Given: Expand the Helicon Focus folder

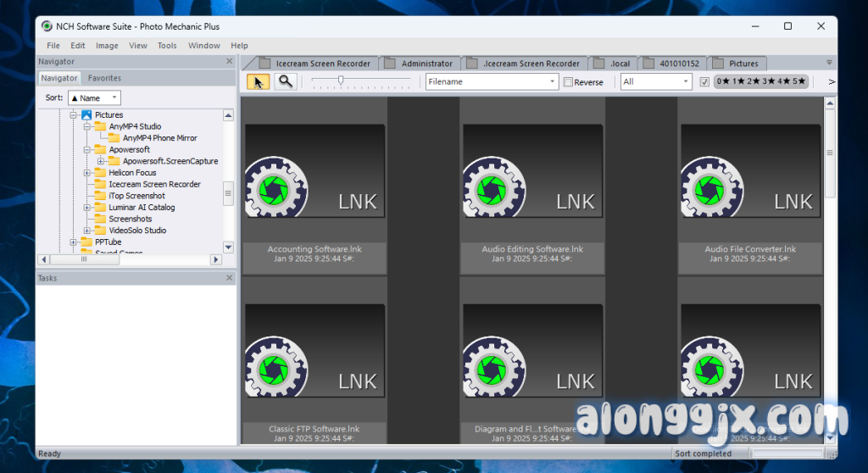Looking at the screenshot, I should click(x=87, y=173).
